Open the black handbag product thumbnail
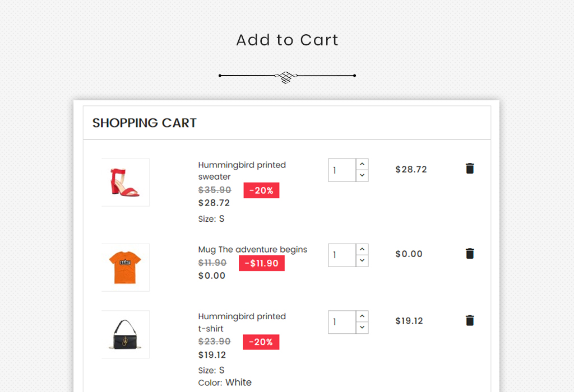574x392 pixels. coord(126,334)
